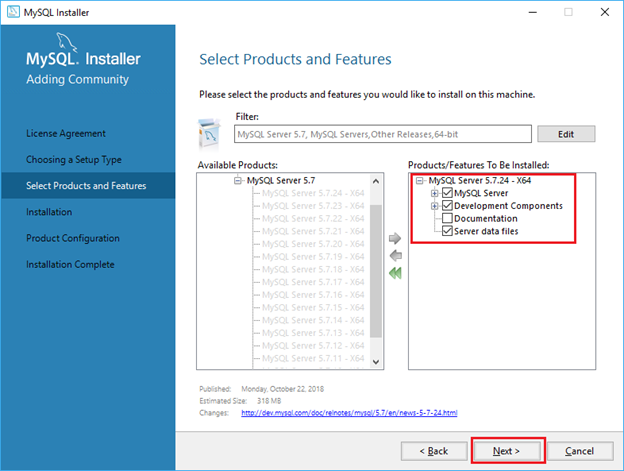
Task: Collapse MySQL Server 5.7.24 - X64 install node
Action: click(419, 181)
